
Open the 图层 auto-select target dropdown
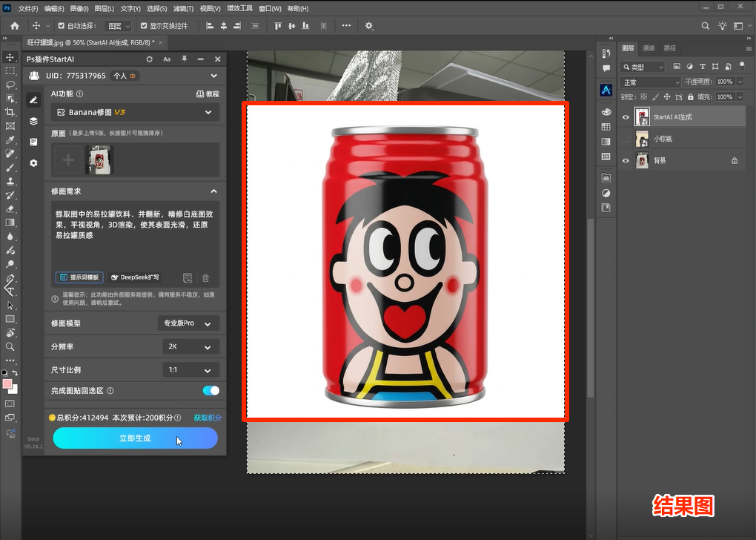[x=118, y=26]
